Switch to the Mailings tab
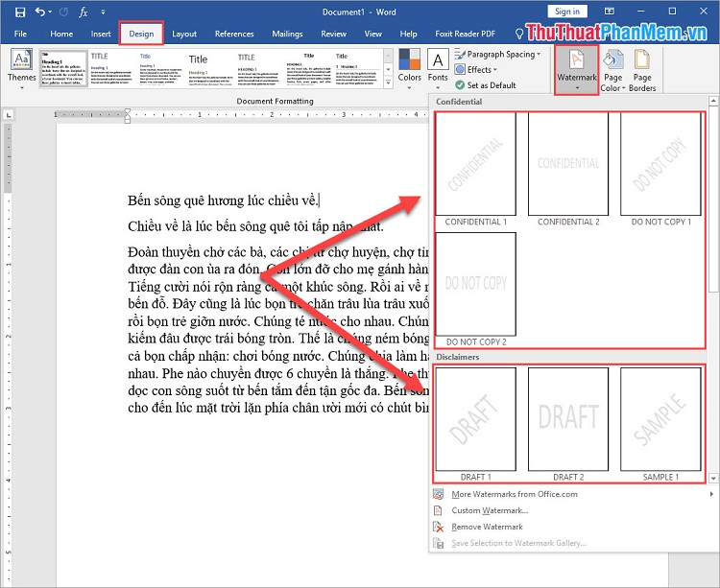 coord(287,34)
